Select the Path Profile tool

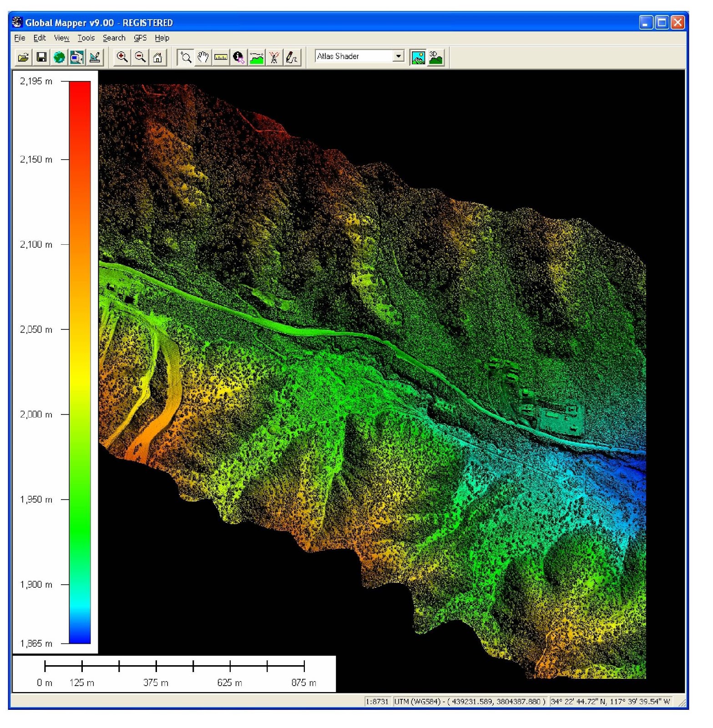tap(257, 57)
